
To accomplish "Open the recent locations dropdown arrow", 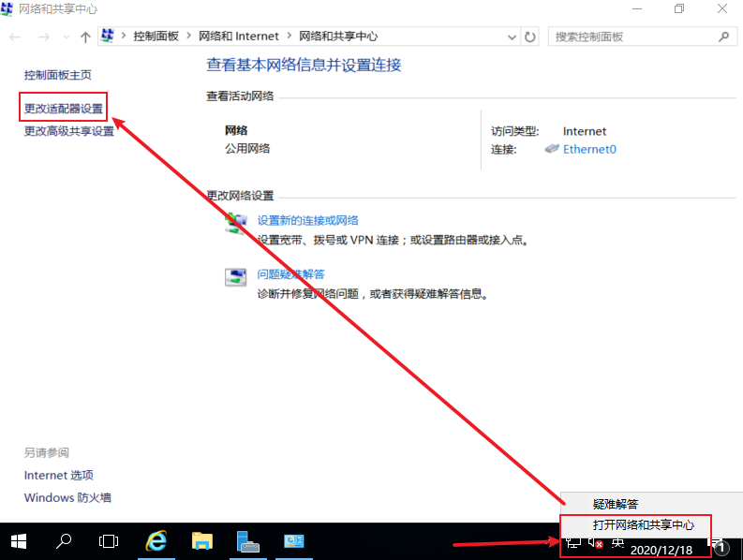I will [67, 37].
